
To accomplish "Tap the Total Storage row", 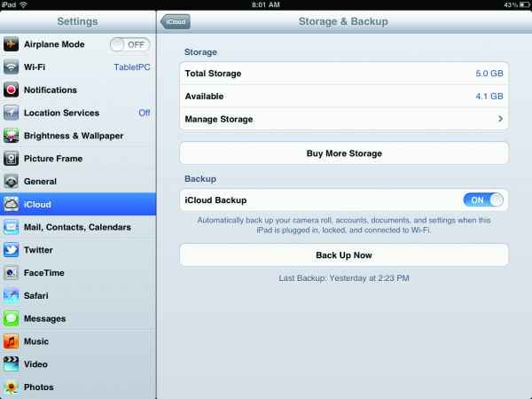I will click(344, 74).
